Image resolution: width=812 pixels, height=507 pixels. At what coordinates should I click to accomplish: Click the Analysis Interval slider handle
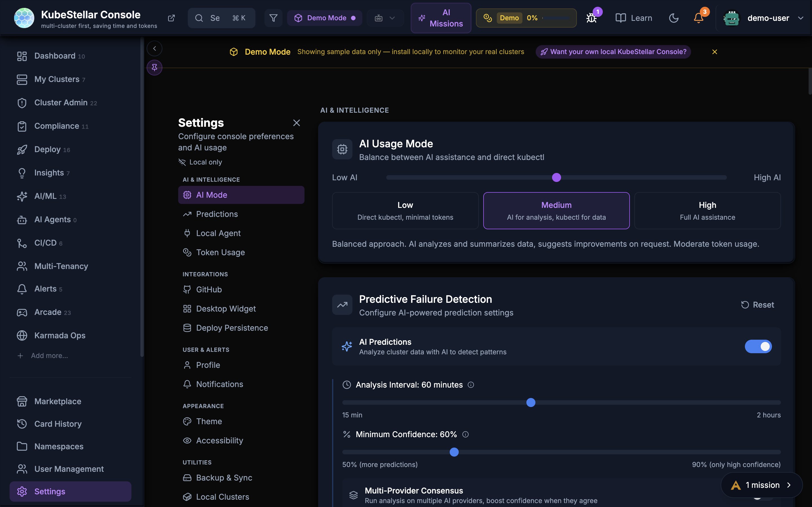(531, 403)
